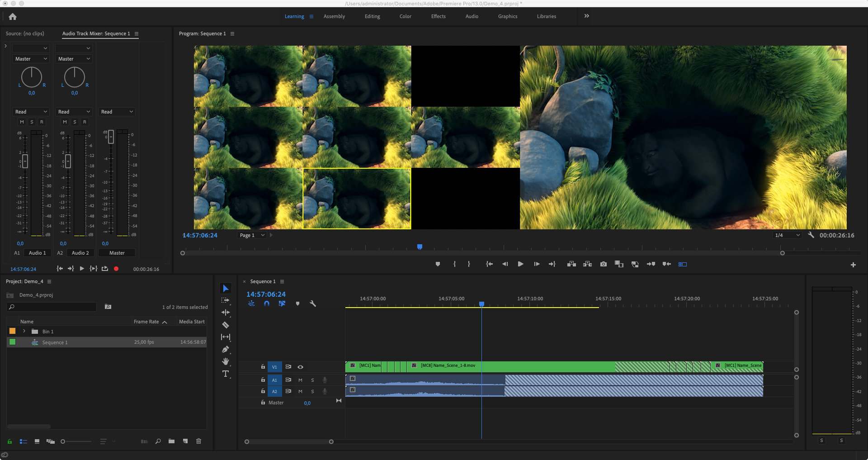Go to Out point in Program Monitor
Viewport: 868px width, 460px height.
coord(552,264)
